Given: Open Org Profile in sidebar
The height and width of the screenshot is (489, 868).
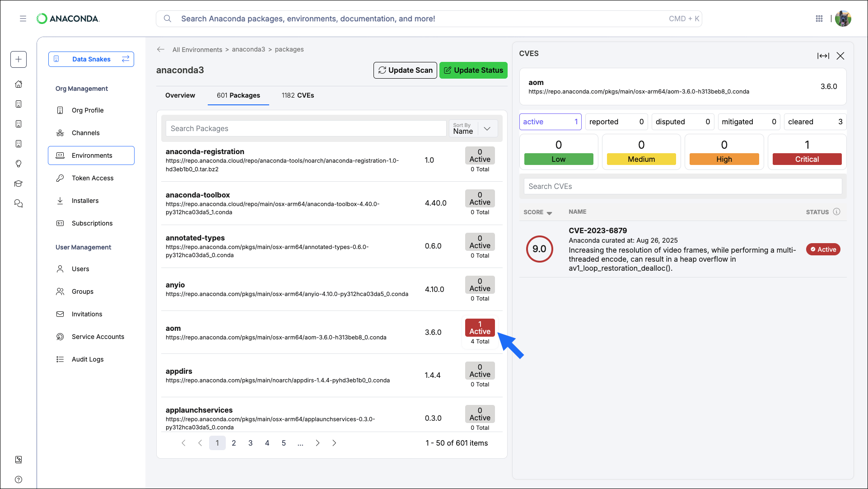Looking at the screenshot, I should tap(91, 110).
